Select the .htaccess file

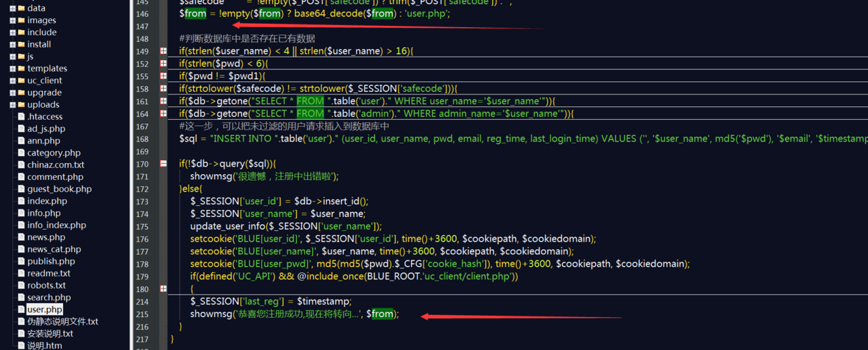tap(45, 117)
